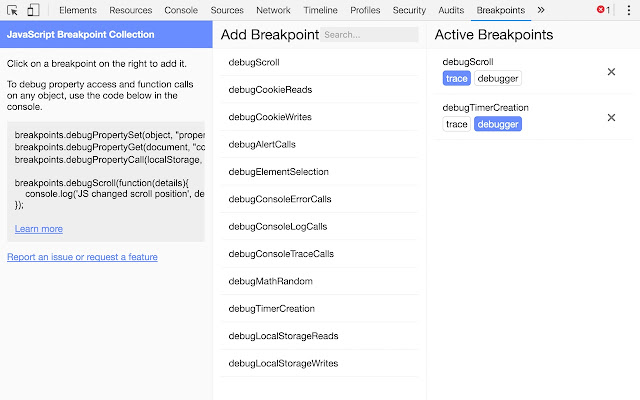
Task: Switch to the Console tab
Action: point(181,10)
